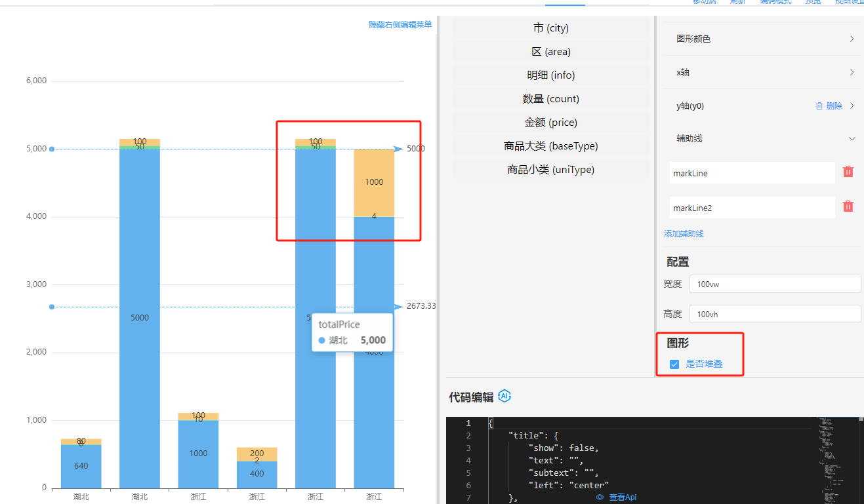Click the start dot of the 5000 markline
This screenshot has height=504, width=864.
[x=52, y=149]
